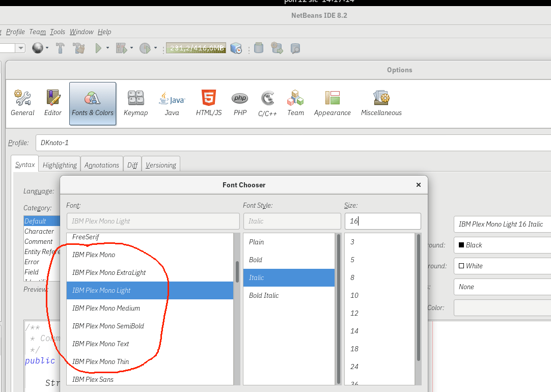Viewport: 551px width, 392px height.
Task: Open the Editor options category
Action: [53, 103]
